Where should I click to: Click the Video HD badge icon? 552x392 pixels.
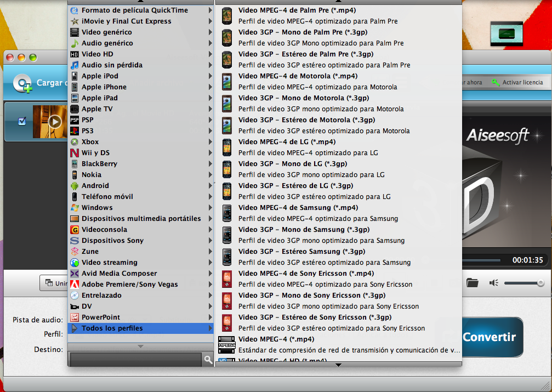[75, 54]
